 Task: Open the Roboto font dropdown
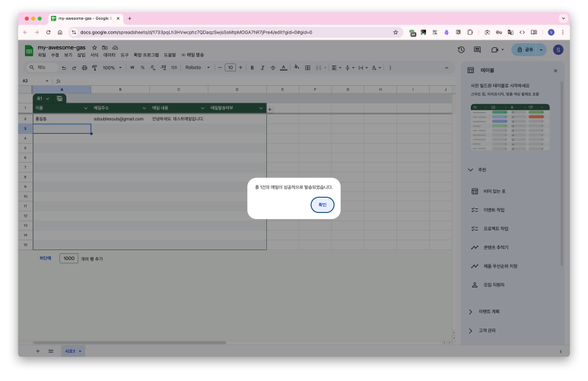point(197,67)
